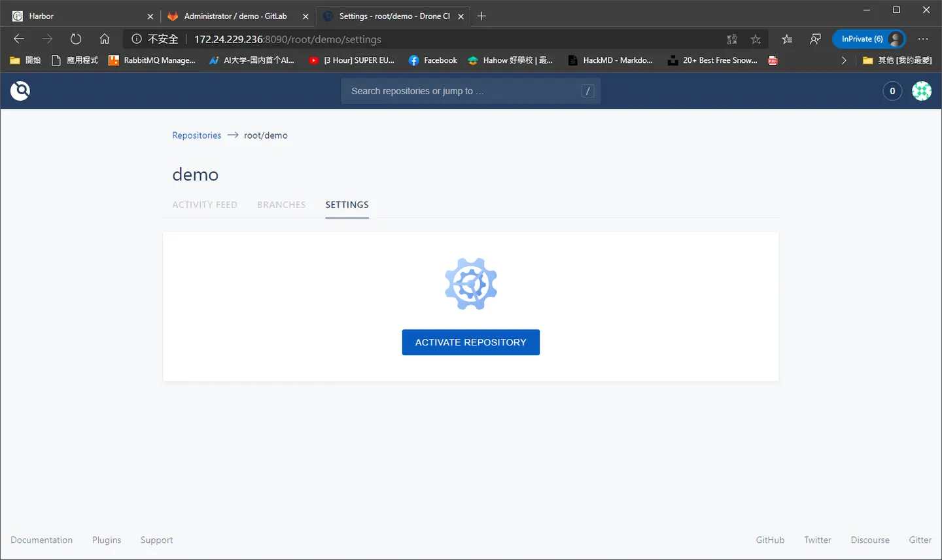Viewport: 942px width, 560px height.
Task: Focus the Search repositories input field
Action: click(x=471, y=91)
